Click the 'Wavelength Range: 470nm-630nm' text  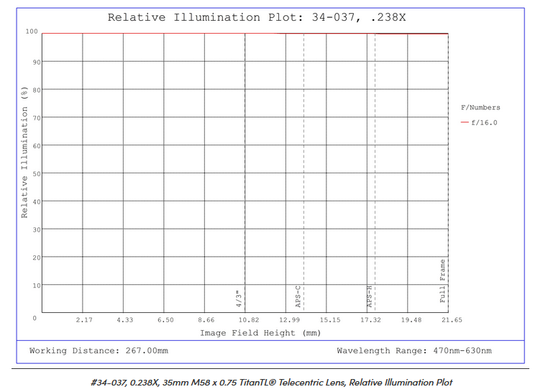414,351
